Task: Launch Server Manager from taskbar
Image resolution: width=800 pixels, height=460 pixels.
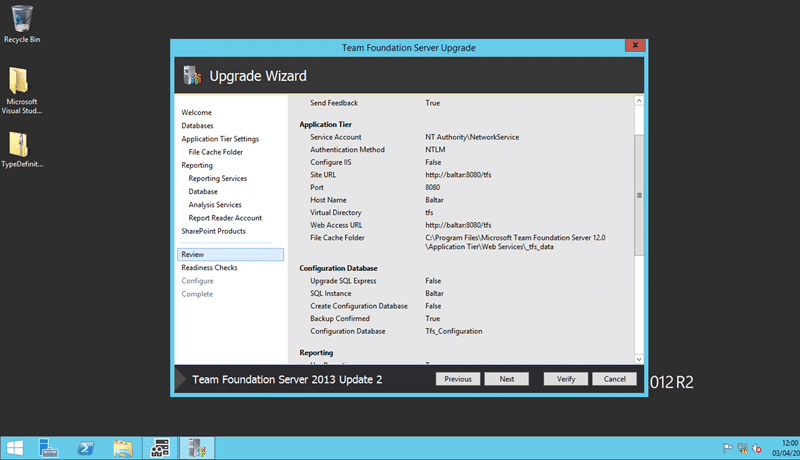Action: [48, 448]
